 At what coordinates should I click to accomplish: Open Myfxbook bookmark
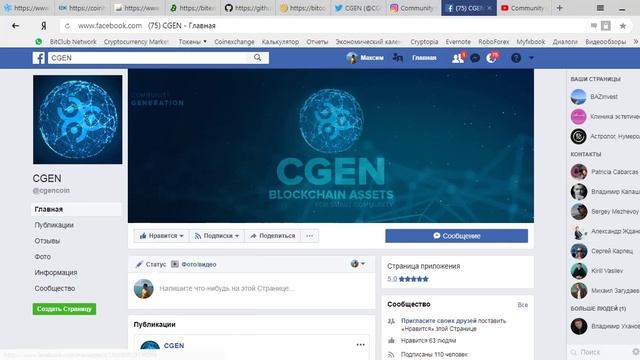pyautogui.click(x=531, y=42)
